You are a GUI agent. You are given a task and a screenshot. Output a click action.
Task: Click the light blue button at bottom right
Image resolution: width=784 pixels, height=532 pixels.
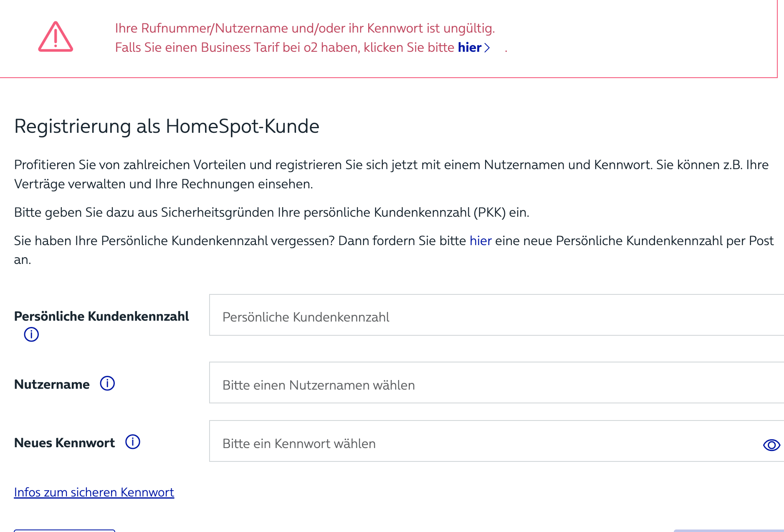[x=729, y=531]
